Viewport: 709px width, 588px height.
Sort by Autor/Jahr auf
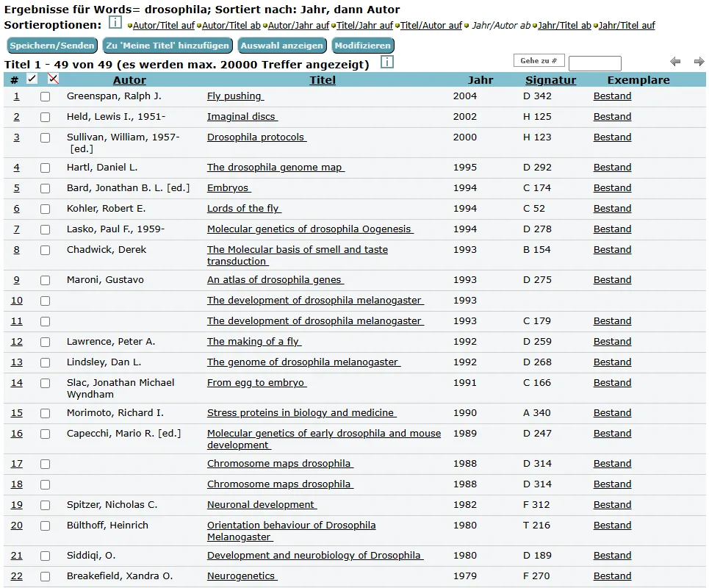298,26
